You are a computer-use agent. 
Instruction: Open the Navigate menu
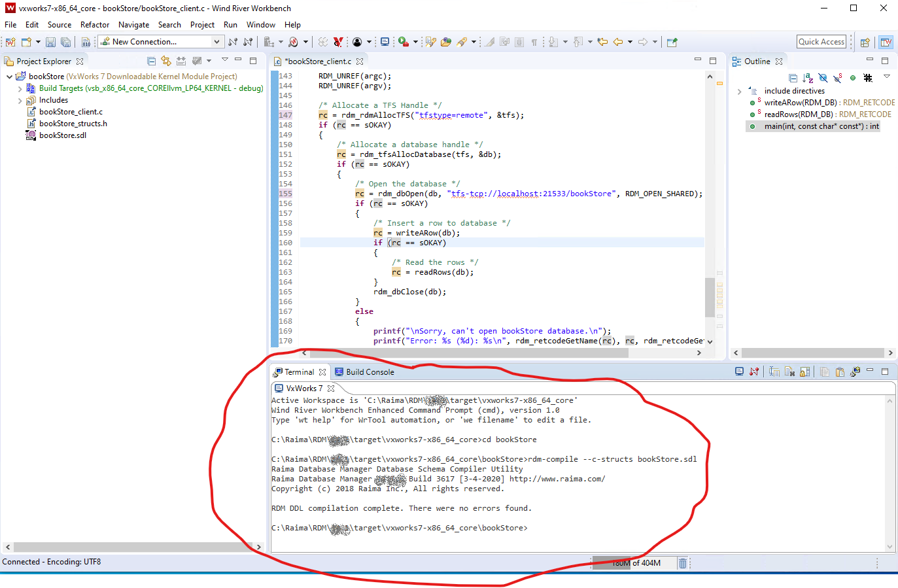(x=134, y=25)
